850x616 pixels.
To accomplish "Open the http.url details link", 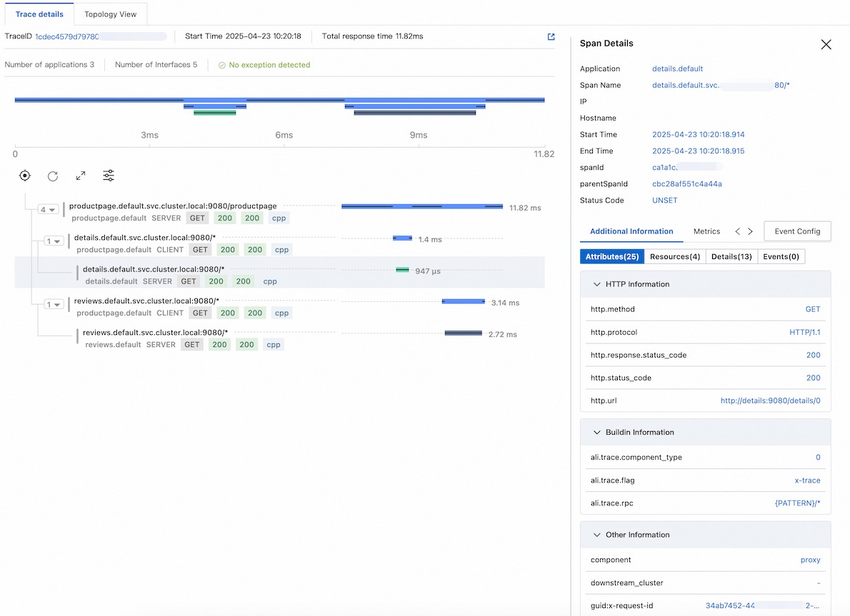I will coord(771,400).
